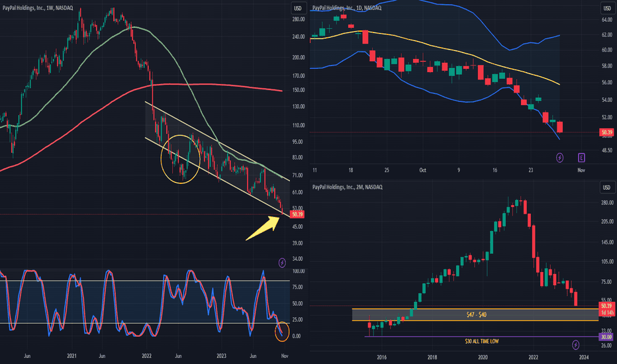Image resolution: width=617 pixels, height=364 pixels.
Task: Click the 48.50 price axis value
Action: click(607, 150)
